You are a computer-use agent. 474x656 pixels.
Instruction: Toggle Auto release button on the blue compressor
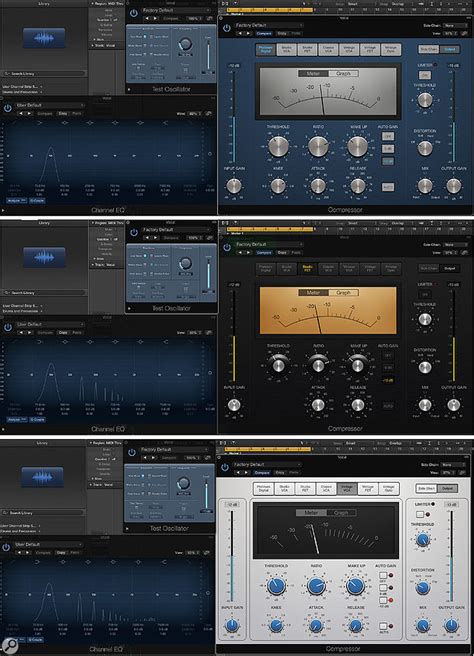point(388,187)
